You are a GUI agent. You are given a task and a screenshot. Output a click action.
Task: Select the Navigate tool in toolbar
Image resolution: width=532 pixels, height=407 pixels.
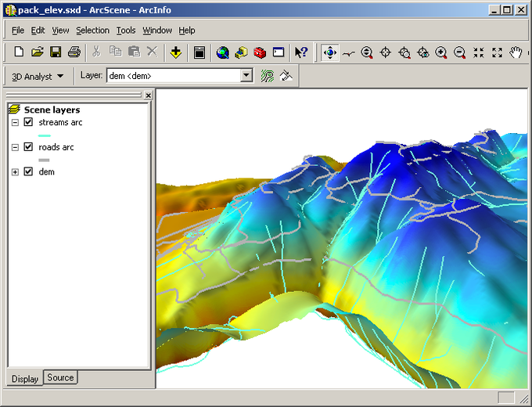tap(330, 52)
